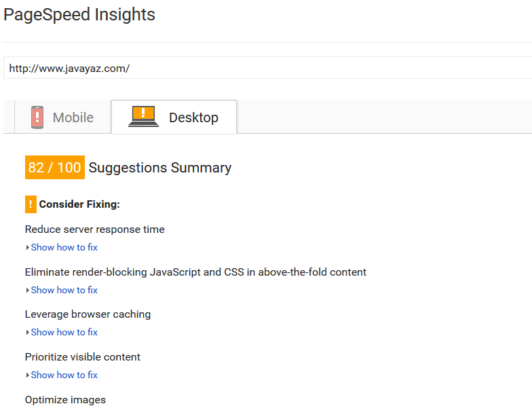Screen dimensions: 532x406
Task: Open 'Show how to fix' for server response time
Action: click(64, 247)
